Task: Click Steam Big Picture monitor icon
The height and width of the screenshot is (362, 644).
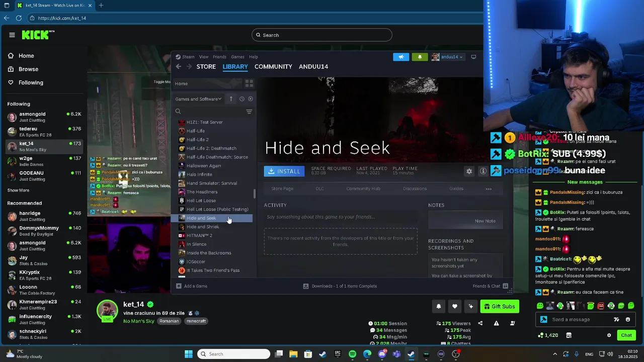Action: click(x=473, y=57)
